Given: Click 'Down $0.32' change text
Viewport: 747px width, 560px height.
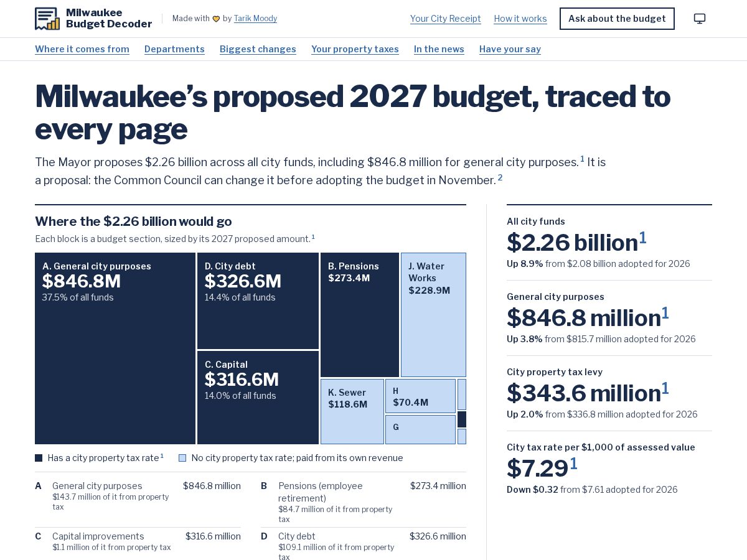Looking at the screenshot, I should [532, 490].
